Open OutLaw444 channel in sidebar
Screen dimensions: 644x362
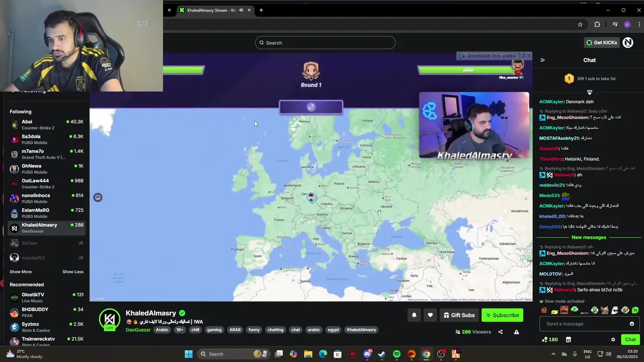point(46,184)
